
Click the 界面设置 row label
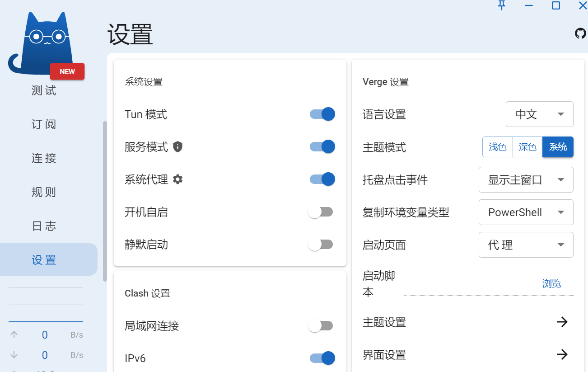[x=384, y=355]
